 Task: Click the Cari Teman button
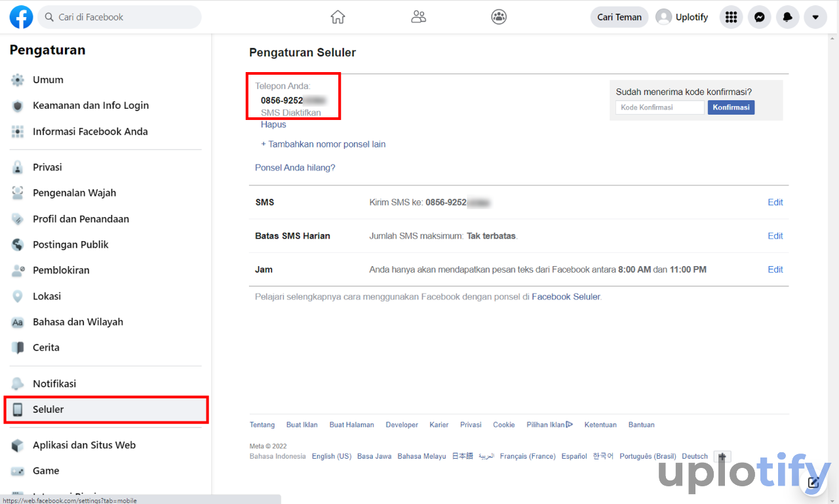(619, 17)
